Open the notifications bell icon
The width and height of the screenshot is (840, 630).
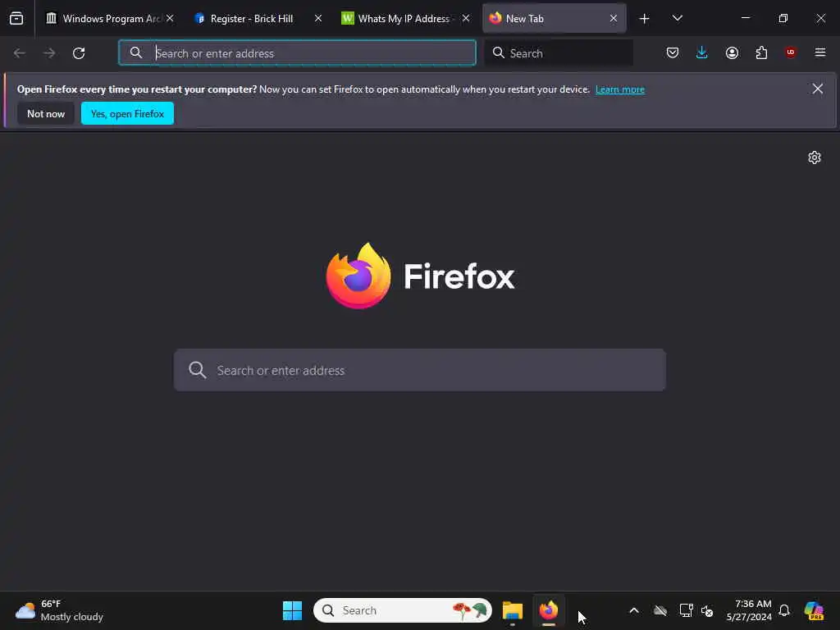point(784,610)
